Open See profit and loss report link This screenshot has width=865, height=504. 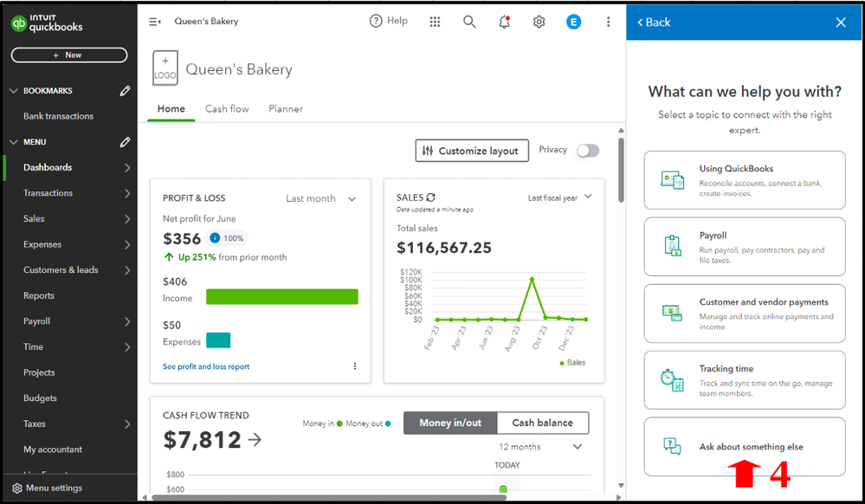coord(206,366)
